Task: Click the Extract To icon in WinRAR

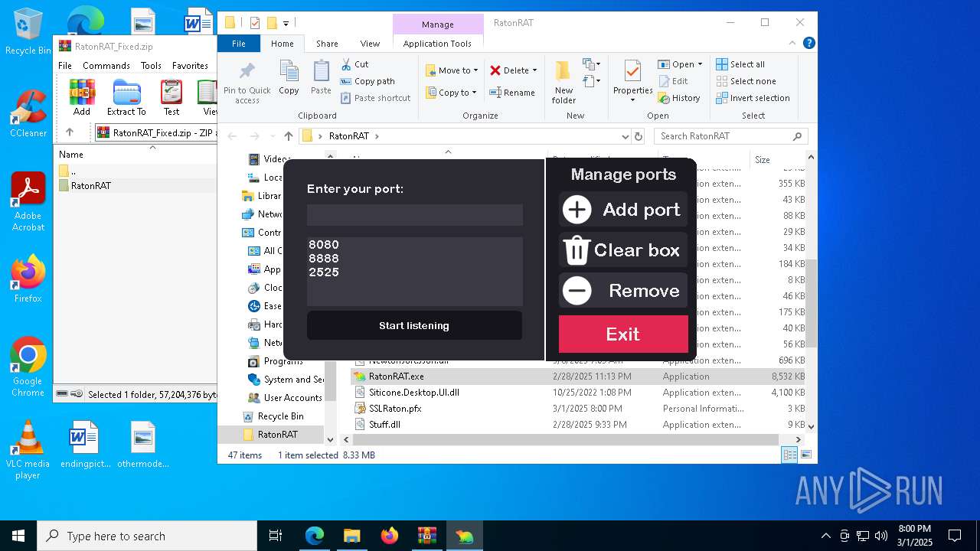Action: coord(126,97)
